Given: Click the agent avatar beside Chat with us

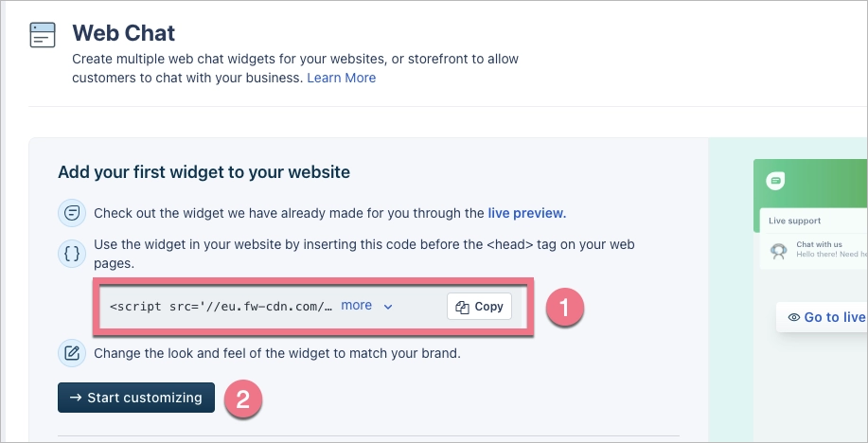Looking at the screenshot, I should click(x=778, y=251).
